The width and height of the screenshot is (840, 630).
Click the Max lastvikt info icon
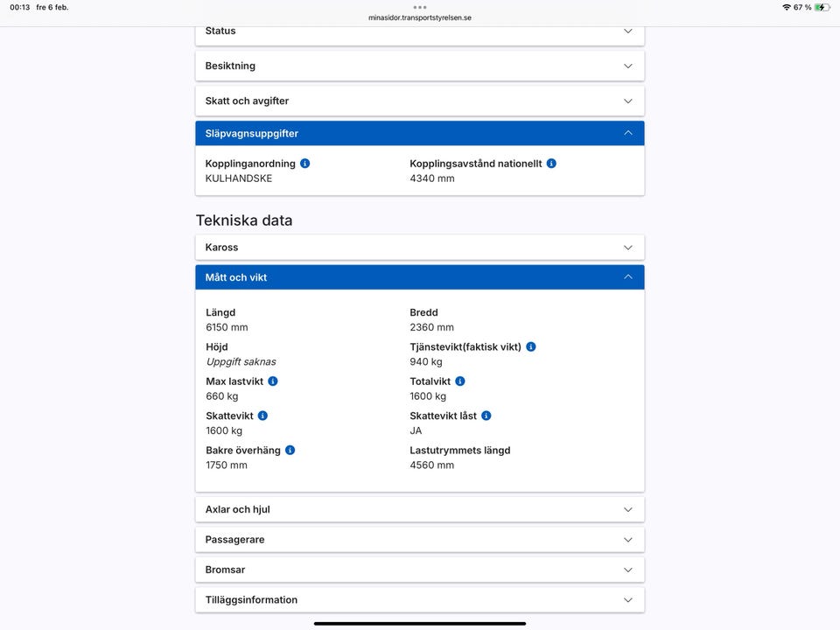(273, 381)
